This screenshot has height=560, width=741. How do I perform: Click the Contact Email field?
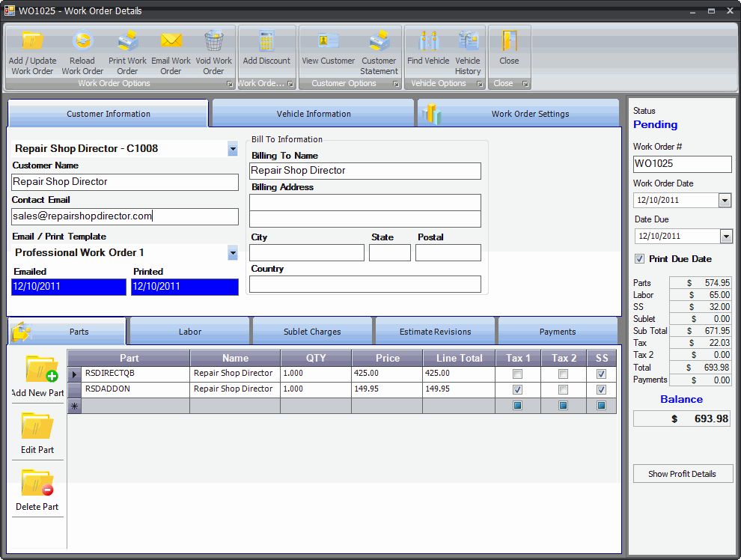click(125, 216)
